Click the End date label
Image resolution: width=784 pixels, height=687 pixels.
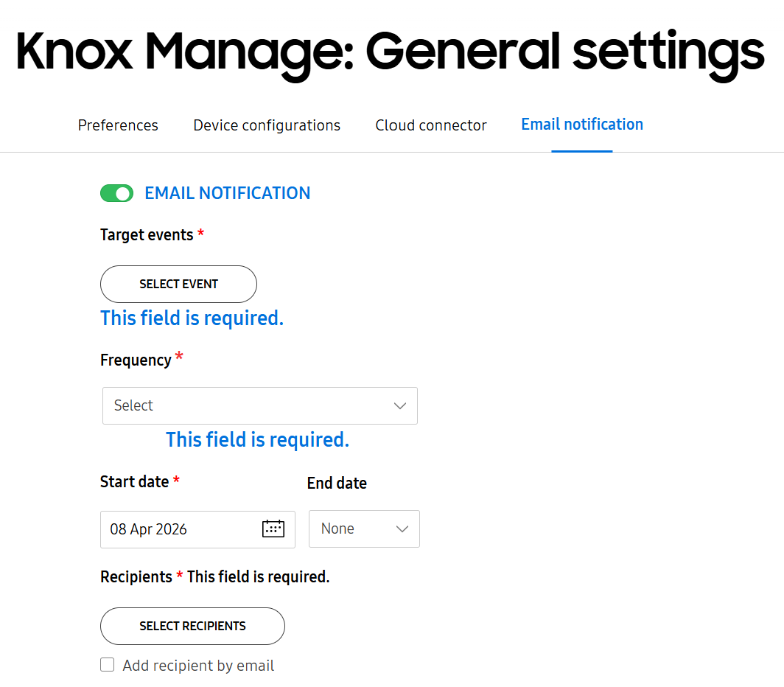click(337, 483)
